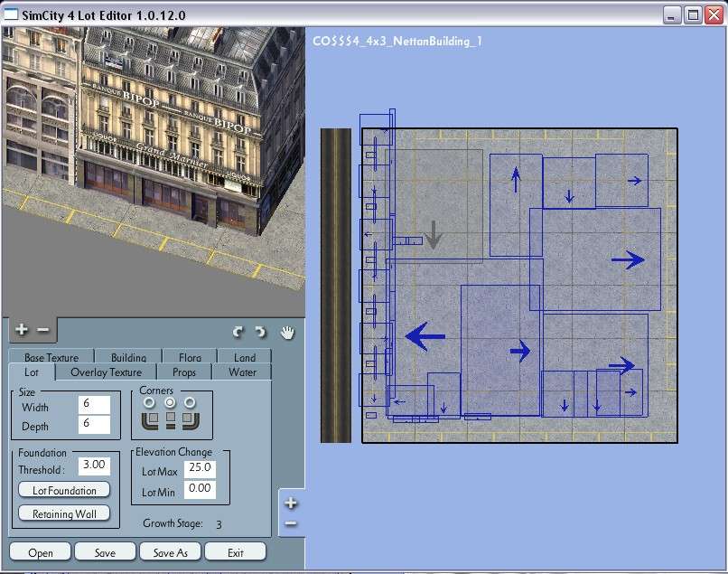Zoom in the 3D building preview

(x=22, y=330)
